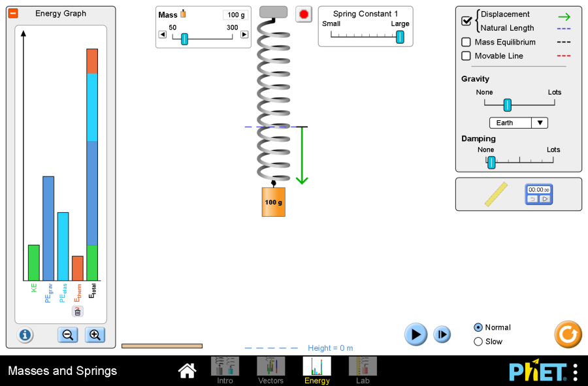588x386 pixels.
Task: Collapse the Energy Graph panel
Action: tap(13, 14)
